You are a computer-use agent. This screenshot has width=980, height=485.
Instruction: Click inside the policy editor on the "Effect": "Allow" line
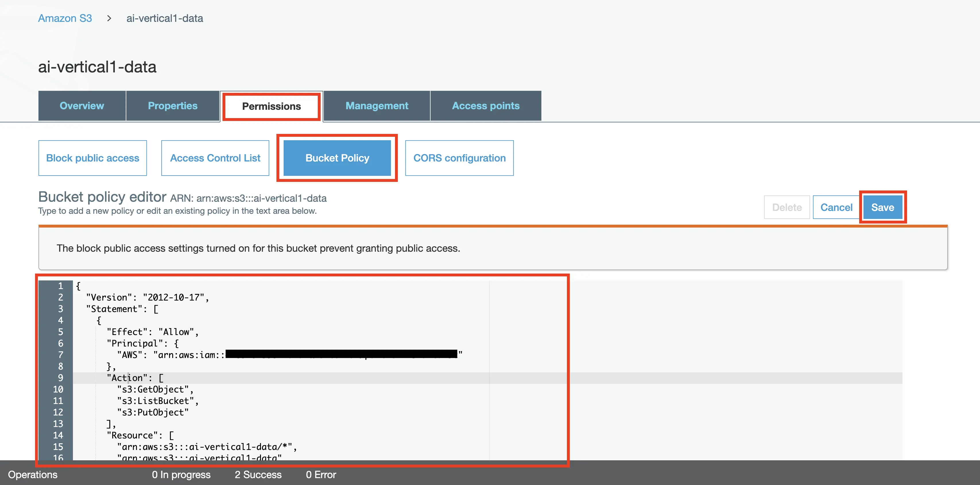152,332
